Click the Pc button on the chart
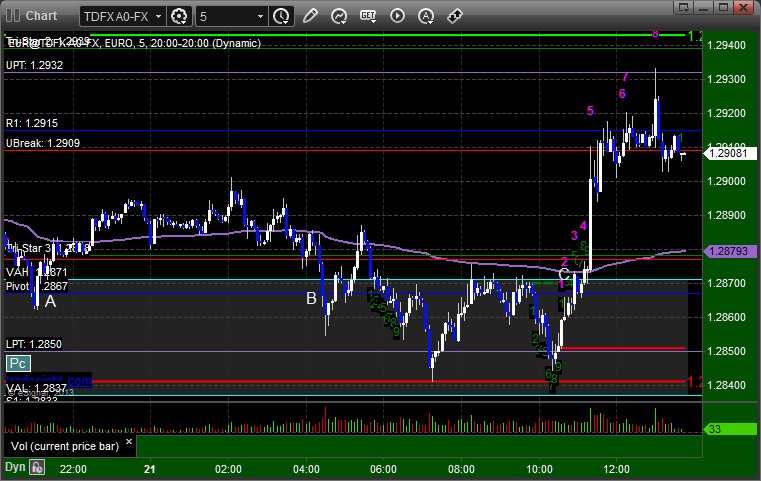 click(18, 363)
